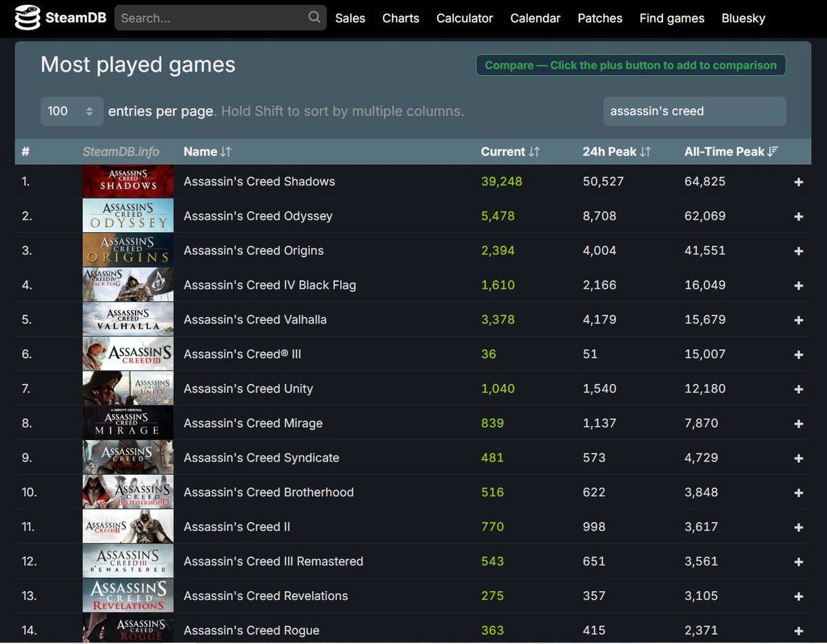Open Assassin's Creed IV Black Flag link
The image size is (827, 644).
point(269,285)
